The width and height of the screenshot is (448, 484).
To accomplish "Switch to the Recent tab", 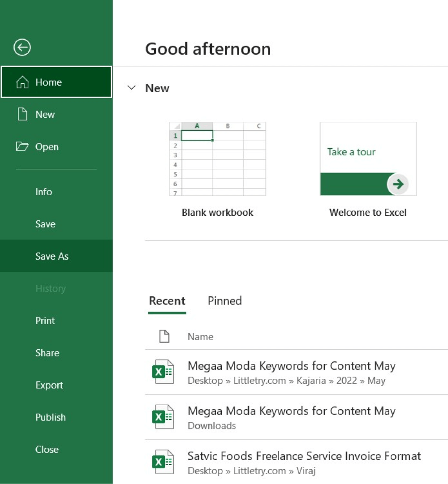I will point(167,301).
